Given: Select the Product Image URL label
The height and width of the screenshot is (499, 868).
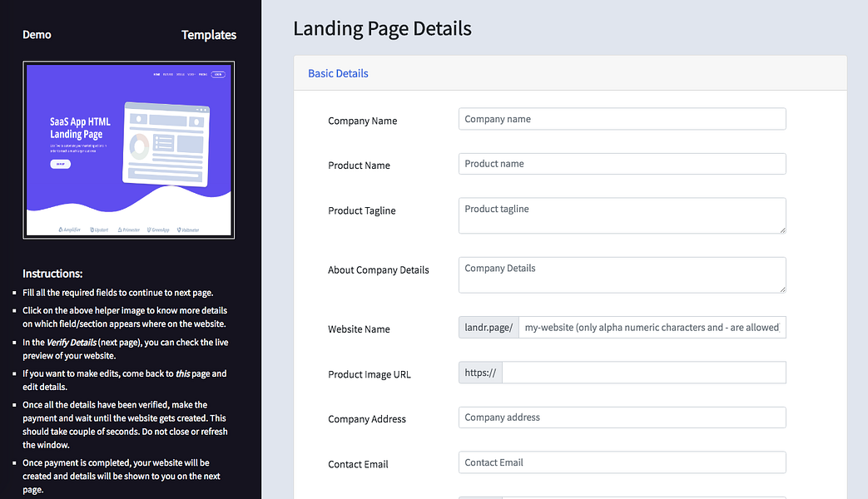Looking at the screenshot, I should click(x=370, y=374).
